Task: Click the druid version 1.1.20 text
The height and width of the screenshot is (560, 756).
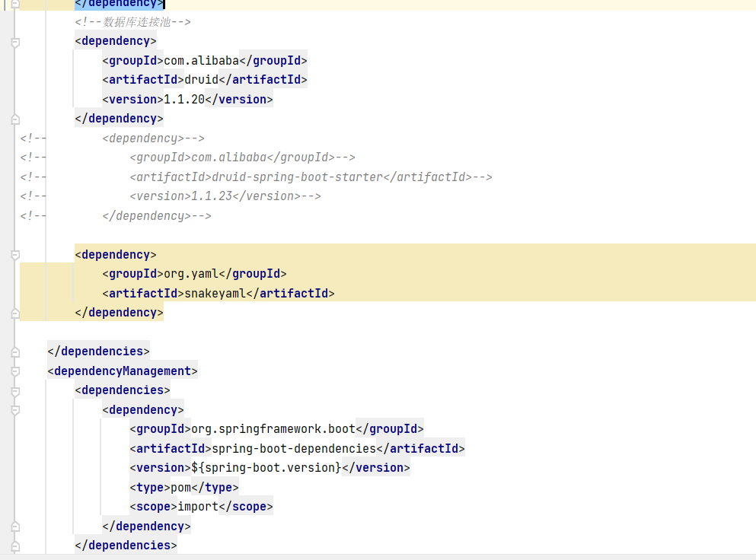Action: click(184, 99)
